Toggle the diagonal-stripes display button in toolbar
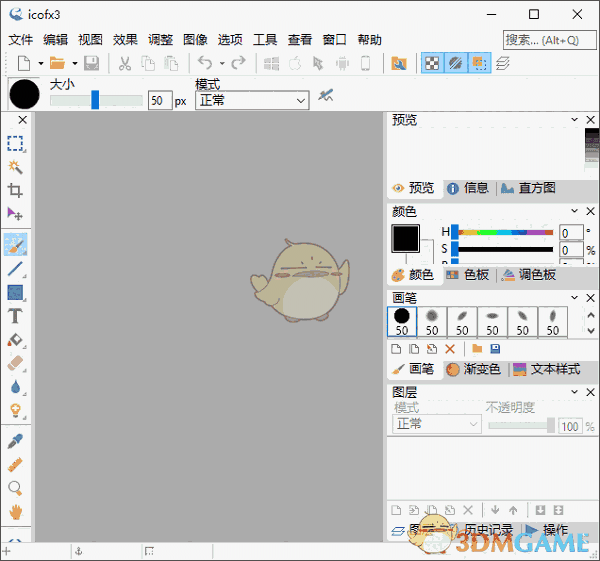600x561 pixels. tap(455, 63)
